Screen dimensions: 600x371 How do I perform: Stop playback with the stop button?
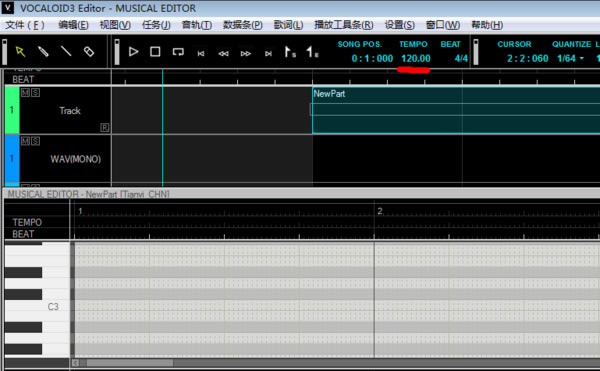[155, 52]
